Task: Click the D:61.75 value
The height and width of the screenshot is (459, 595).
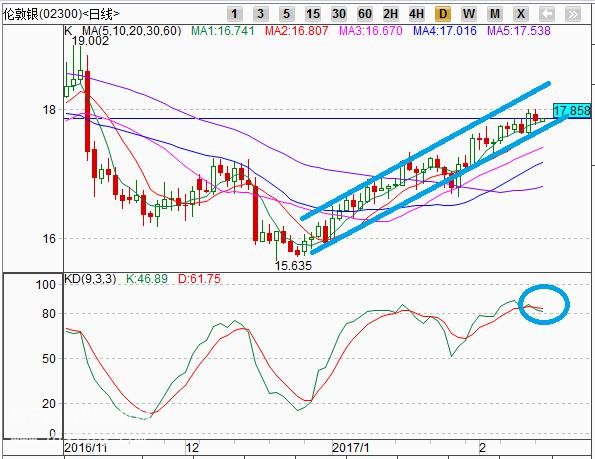Action: click(x=199, y=279)
